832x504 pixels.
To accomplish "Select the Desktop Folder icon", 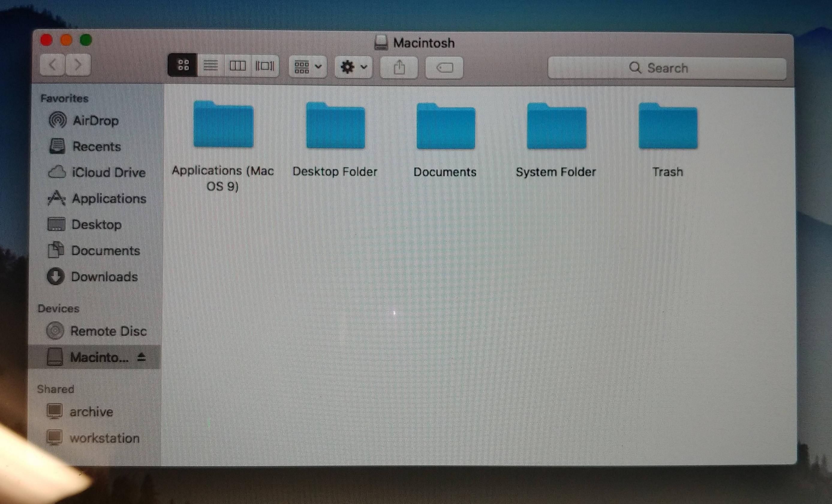I will (x=335, y=125).
